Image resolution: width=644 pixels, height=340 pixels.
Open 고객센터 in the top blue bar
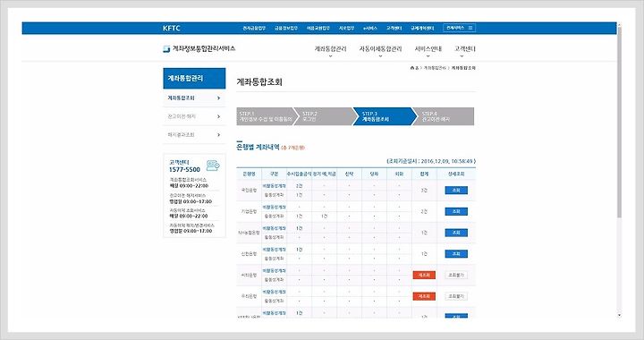(394, 29)
